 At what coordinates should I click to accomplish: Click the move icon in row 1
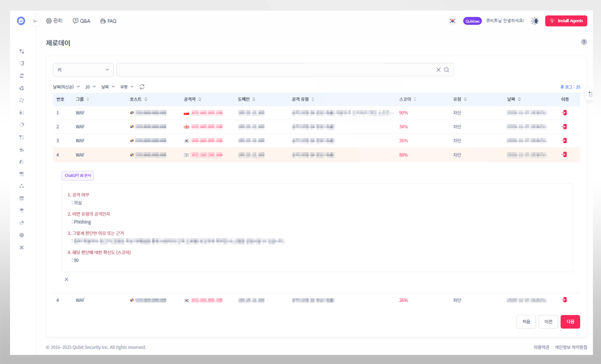coord(564,113)
